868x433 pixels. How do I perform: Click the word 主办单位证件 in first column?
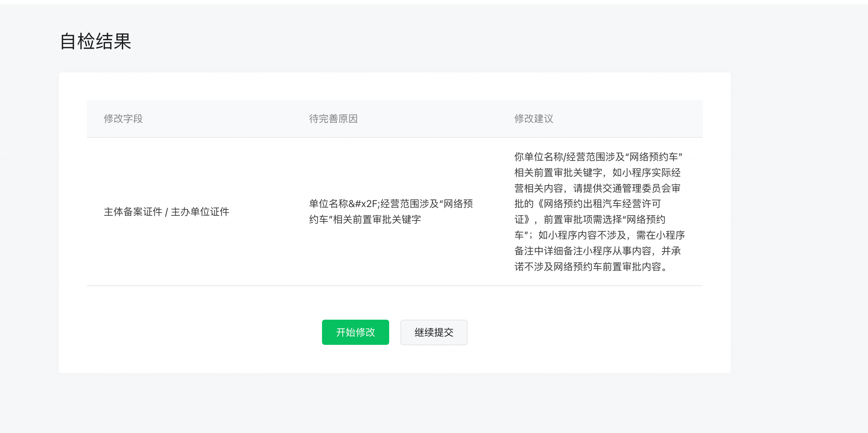pos(200,212)
